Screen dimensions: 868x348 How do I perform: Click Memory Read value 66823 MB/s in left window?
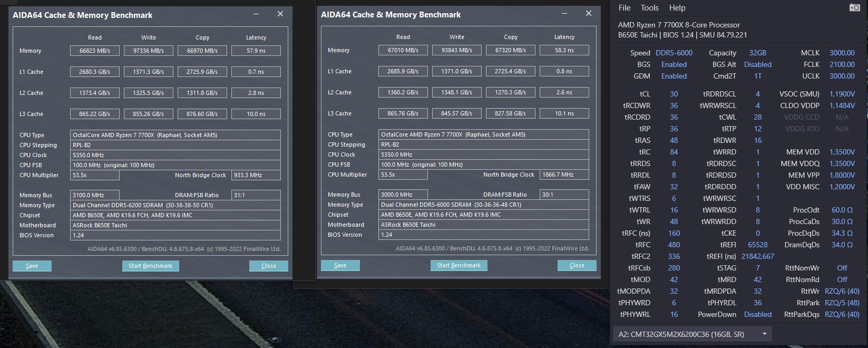pos(95,51)
